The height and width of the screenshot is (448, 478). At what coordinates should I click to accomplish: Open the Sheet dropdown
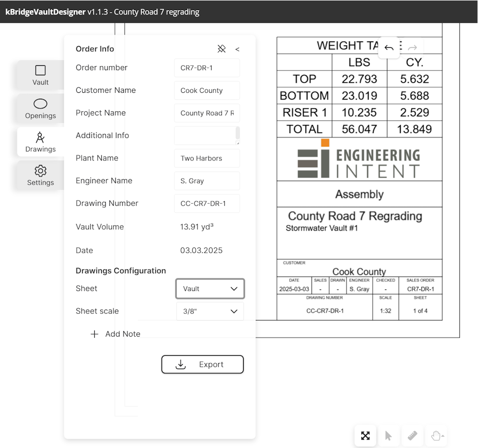coord(210,289)
